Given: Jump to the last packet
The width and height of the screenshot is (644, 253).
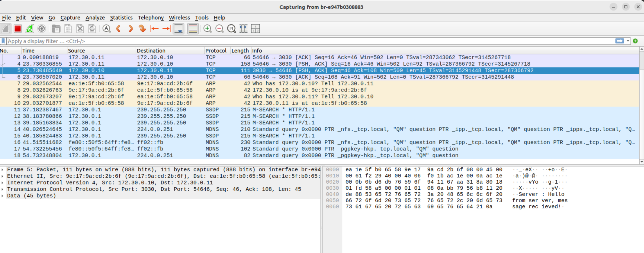Looking at the screenshot, I should [x=166, y=29].
